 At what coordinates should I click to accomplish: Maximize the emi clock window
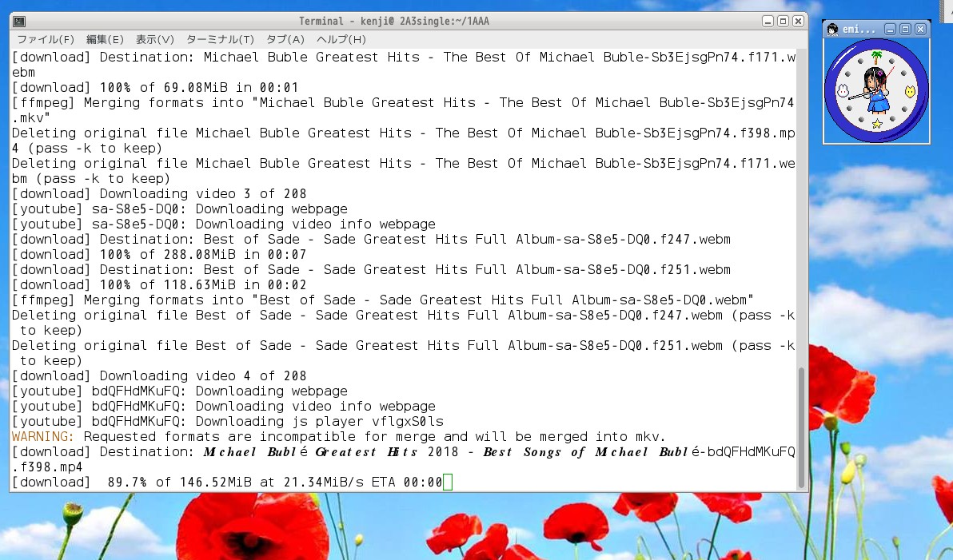tap(905, 30)
